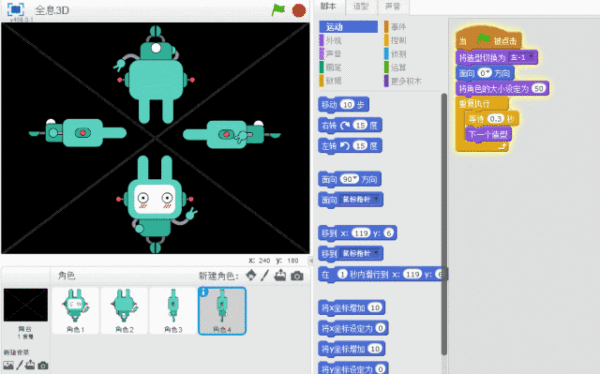Image resolution: width=600 pixels, height=374 pixels.
Task: Select the 角色1 sprite thumbnail
Action: click(75, 311)
